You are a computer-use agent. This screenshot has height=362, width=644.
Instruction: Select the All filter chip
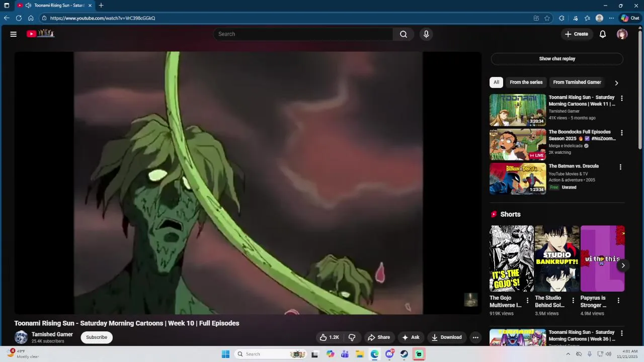pos(496,82)
